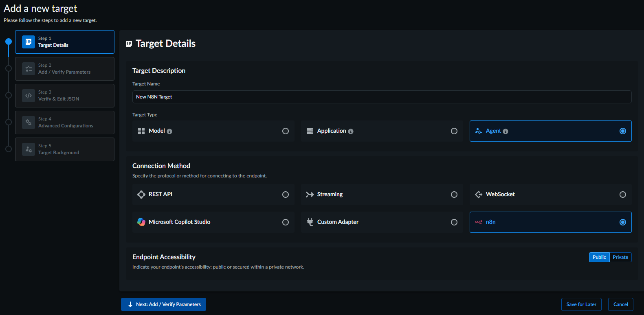Image resolution: width=644 pixels, height=315 pixels.
Task: Go to Step 2 Add / Verify Parameters
Action: coord(65,69)
